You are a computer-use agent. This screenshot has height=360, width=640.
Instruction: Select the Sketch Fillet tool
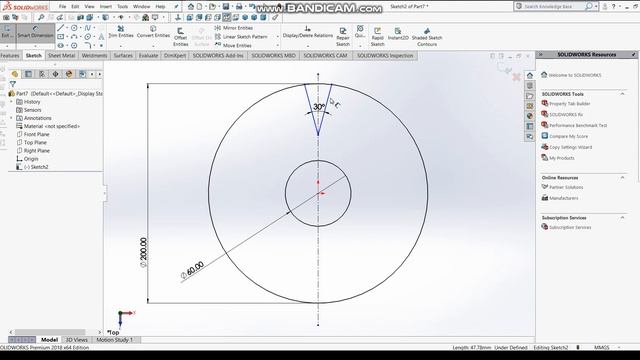[87, 45]
